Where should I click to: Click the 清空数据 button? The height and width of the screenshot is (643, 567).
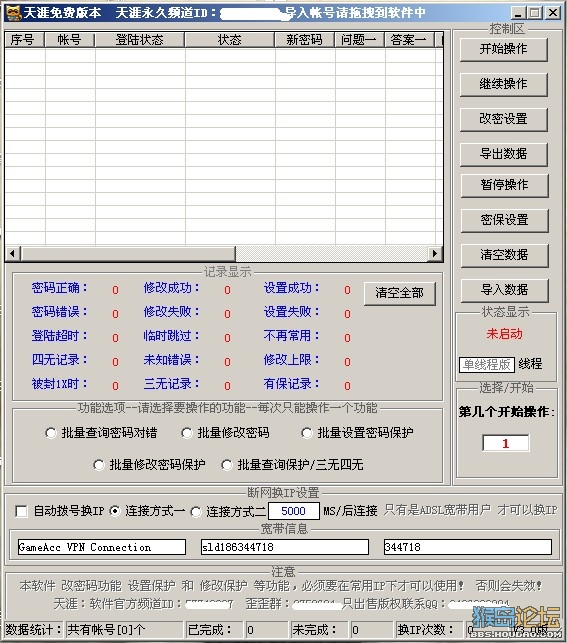tap(504, 255)
